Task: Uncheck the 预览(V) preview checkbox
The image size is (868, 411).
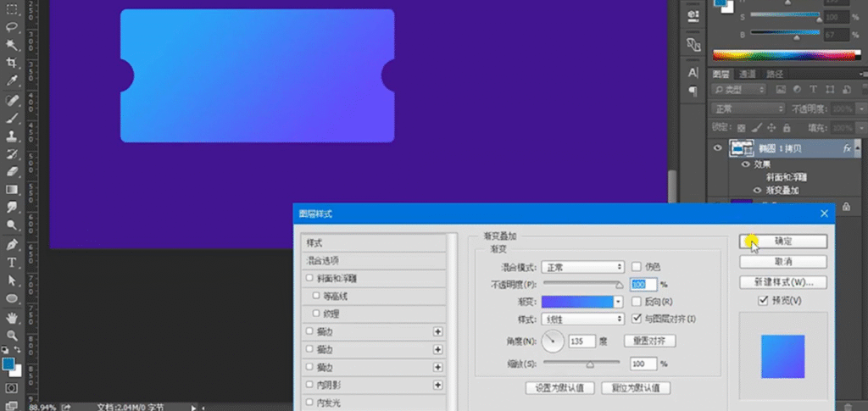Action: pyautogui.click(x=764, y=300)
